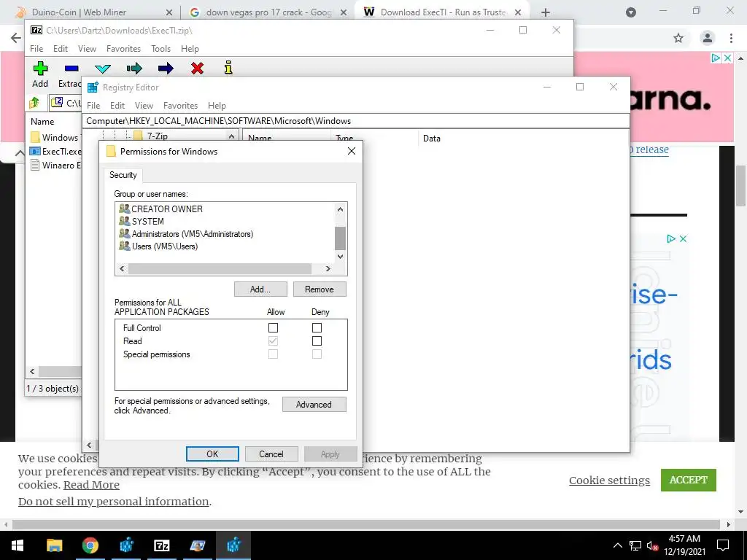Open the Windows Start menu
Viewport: 747px width, 560px height.
point(18,545)
